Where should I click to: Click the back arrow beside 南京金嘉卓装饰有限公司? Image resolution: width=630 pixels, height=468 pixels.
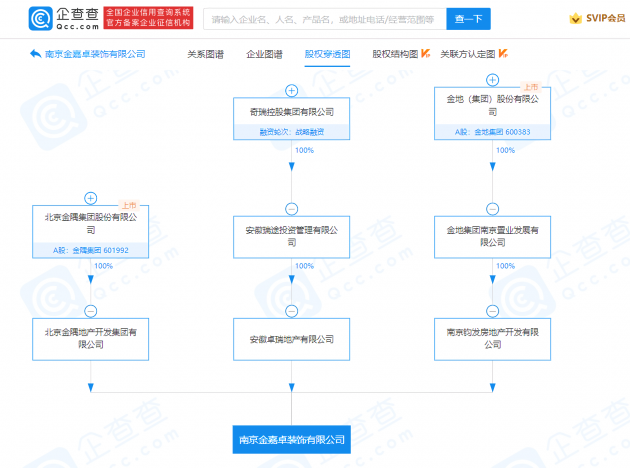pos(36,53)
